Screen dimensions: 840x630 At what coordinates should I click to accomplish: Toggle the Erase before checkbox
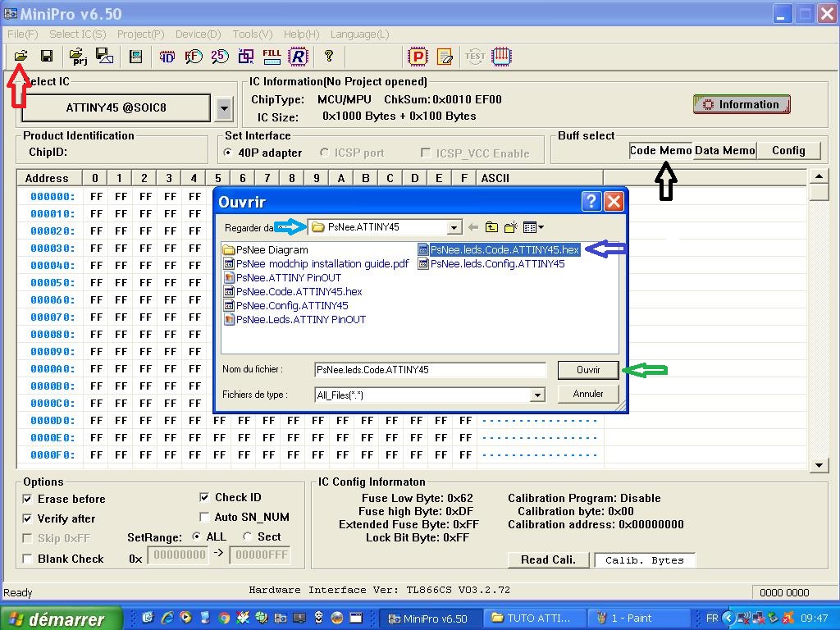tap(27, 499)
